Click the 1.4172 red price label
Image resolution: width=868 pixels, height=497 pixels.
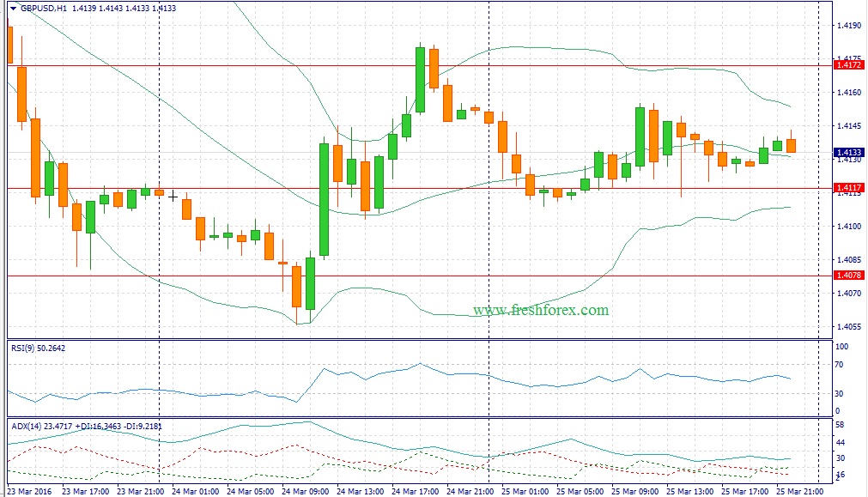pyautogui.click(x=848, y=65)
